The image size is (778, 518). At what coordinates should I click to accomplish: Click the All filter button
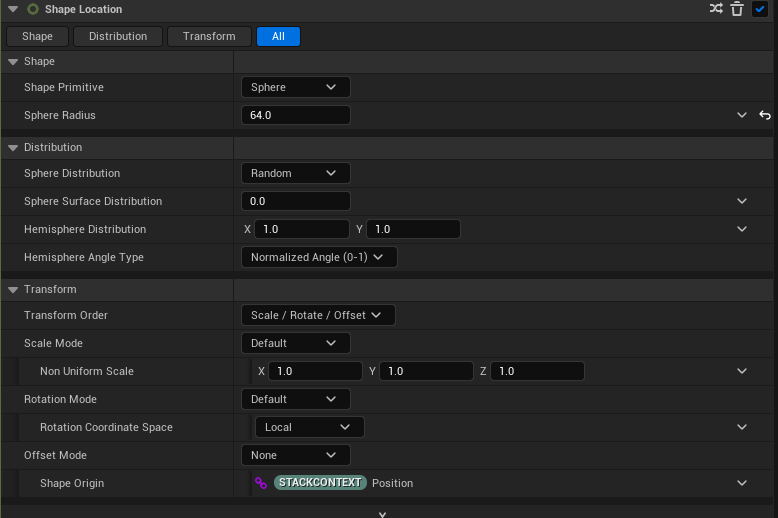pos(278,36)
